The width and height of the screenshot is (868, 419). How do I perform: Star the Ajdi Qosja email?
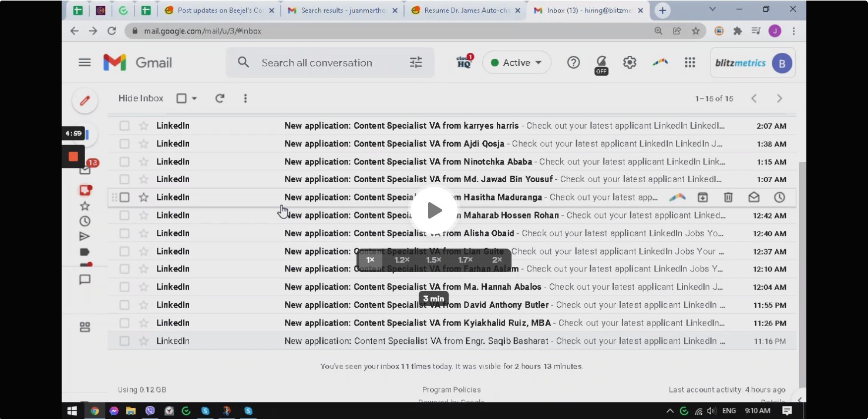click(143, 144)
